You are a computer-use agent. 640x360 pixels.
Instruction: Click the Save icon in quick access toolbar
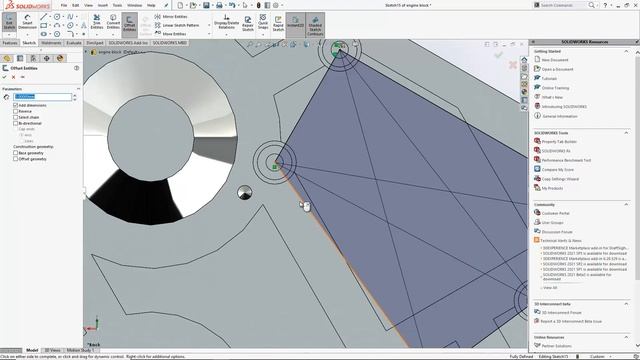pos(206,5)
